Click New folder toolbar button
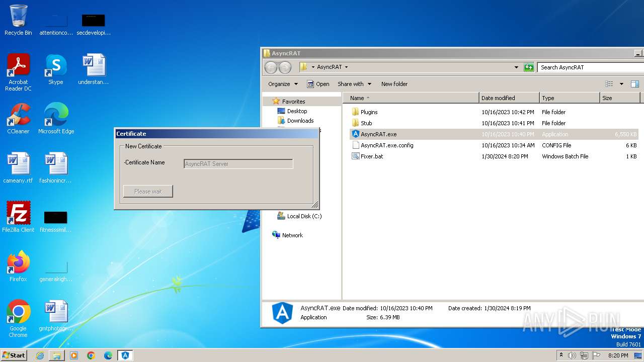The height and width of the screenshot is (362, 644). click(x=394, y=84)
